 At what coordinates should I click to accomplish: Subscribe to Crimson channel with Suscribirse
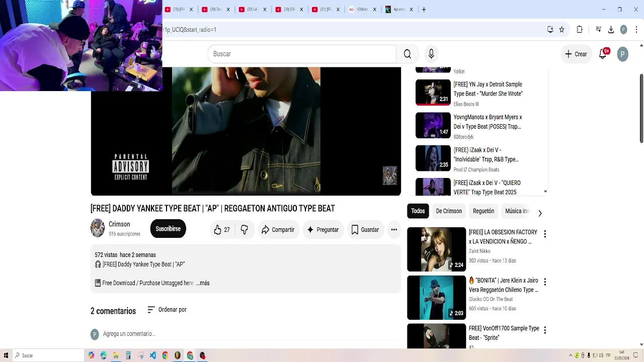pos(168,229)
